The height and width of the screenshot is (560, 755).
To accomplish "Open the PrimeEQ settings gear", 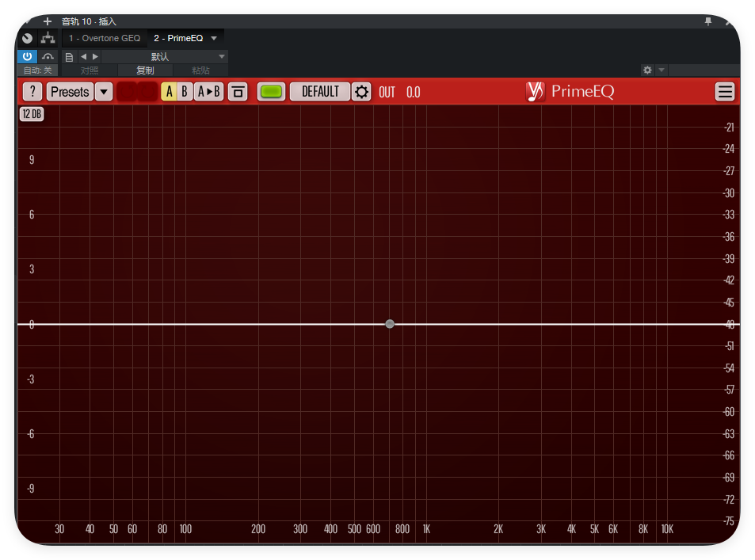I will pyautogui.click(x=361, y=92).
